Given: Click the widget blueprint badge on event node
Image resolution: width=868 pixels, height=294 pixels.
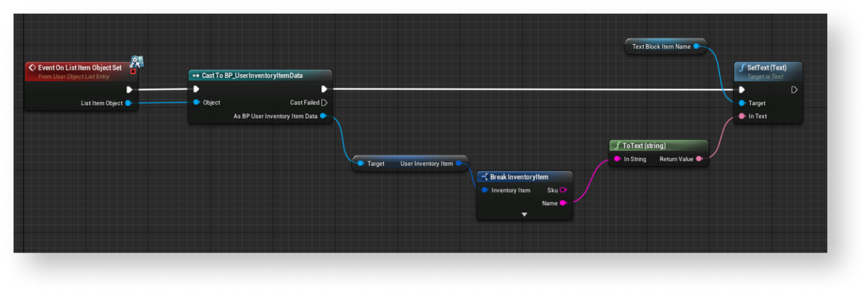Looking at the screenshot, I should [x=136, y=62].
